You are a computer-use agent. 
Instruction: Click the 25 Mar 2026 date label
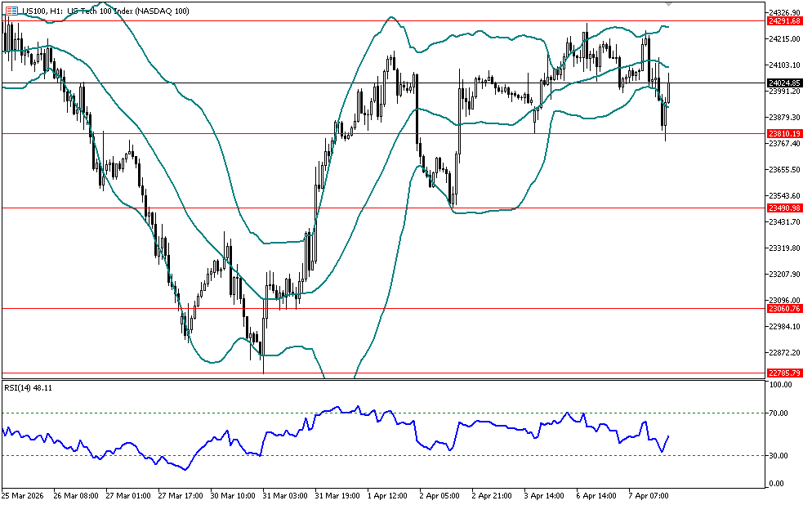click(x=25, y=495)
